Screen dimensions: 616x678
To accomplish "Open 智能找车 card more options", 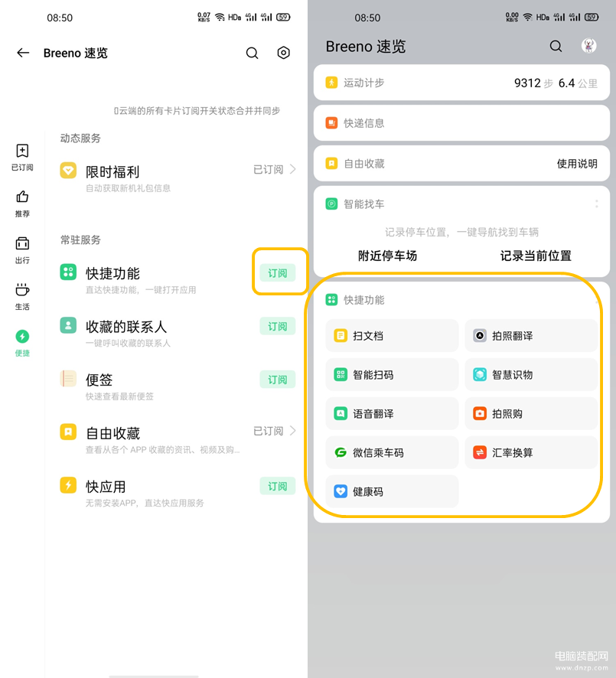I will pos(597,204).
